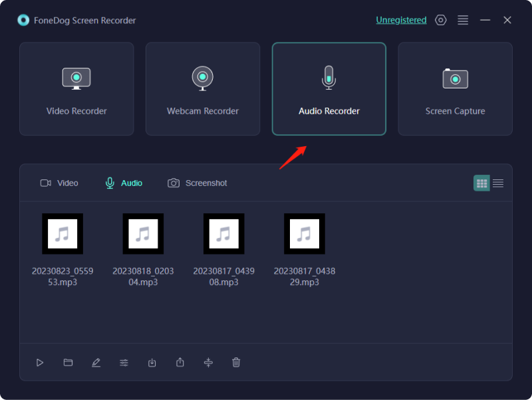Viewport: 532px width, 400px height.
Task: Launch the Screen Capture tool
Action: coord(455,88)
